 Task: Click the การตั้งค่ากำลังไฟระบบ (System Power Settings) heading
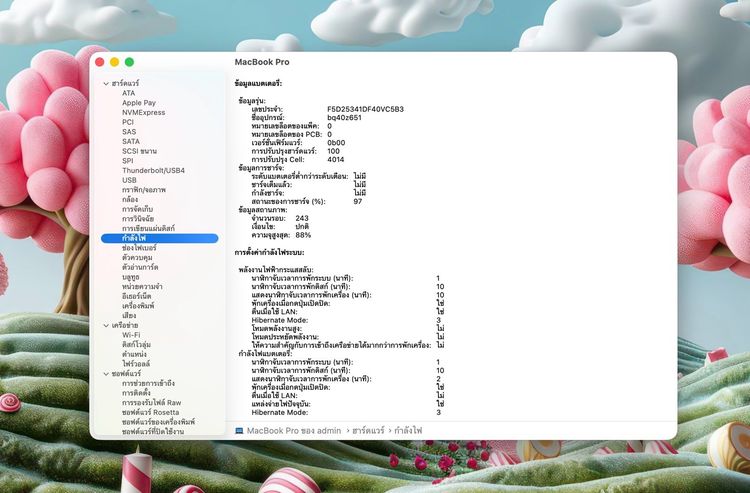coord(269,252)
